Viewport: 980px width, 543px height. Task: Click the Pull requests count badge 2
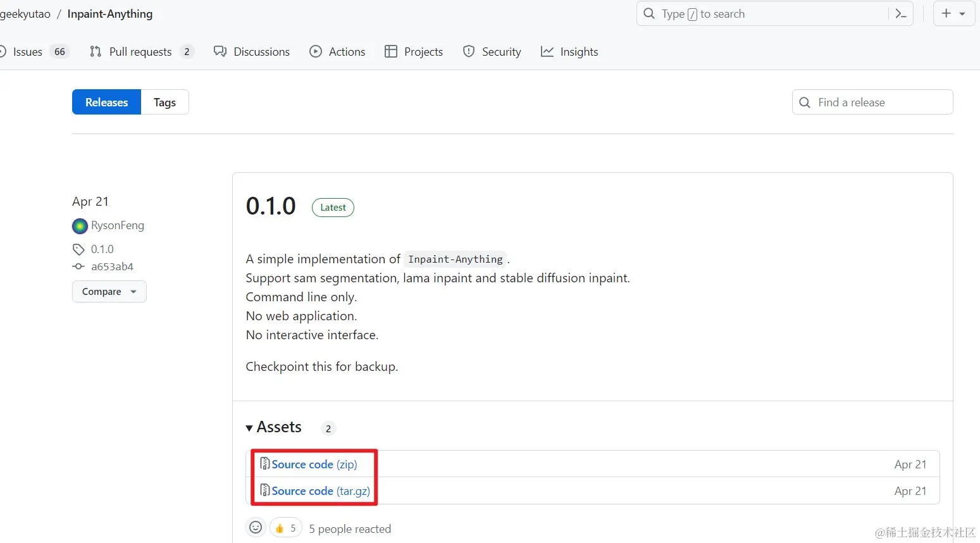click(187, 52)
